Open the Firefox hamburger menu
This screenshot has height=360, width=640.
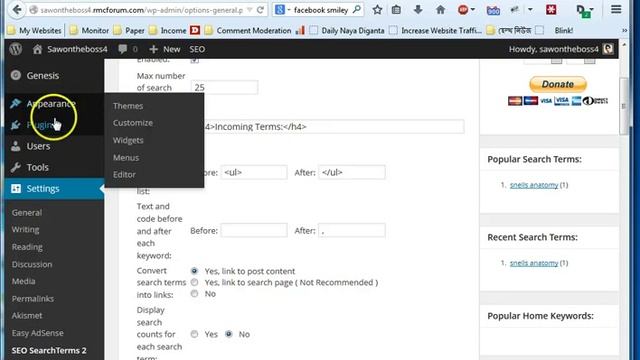616,9
